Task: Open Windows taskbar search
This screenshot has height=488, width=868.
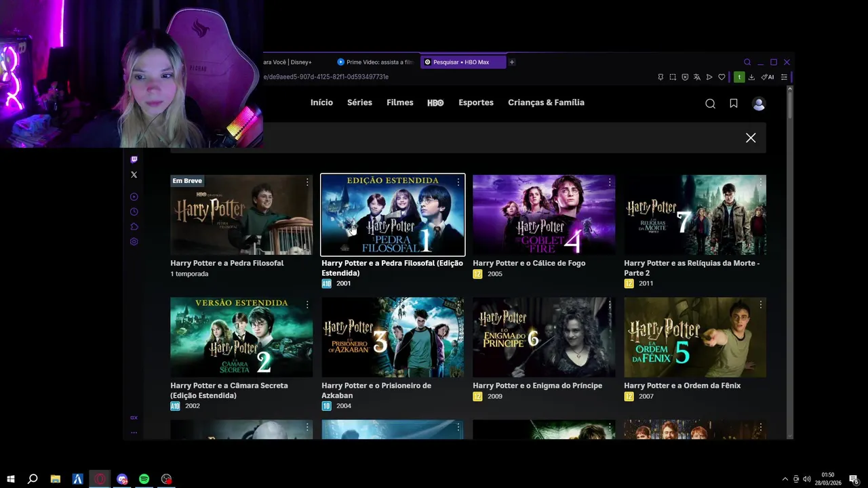Action: (33, 479)
